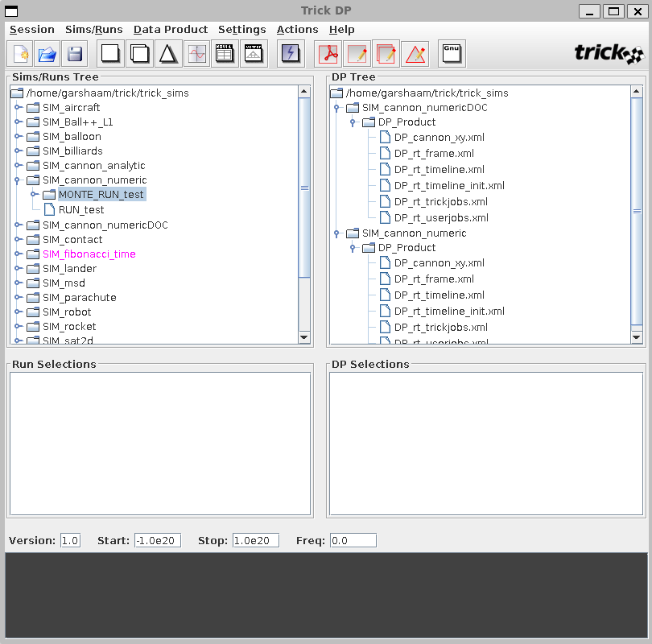The width and height of the screenshot is (652, 644).
Task: Expand the SIM_Ball++_L1 tree node
Action: pyautogui.click(x=18, y=122)
